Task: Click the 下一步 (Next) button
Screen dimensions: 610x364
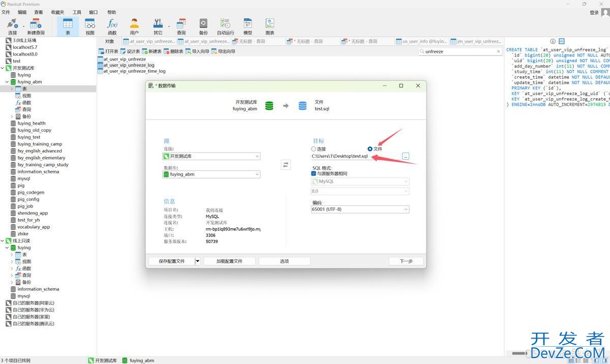Action: [x=406, y=261]
